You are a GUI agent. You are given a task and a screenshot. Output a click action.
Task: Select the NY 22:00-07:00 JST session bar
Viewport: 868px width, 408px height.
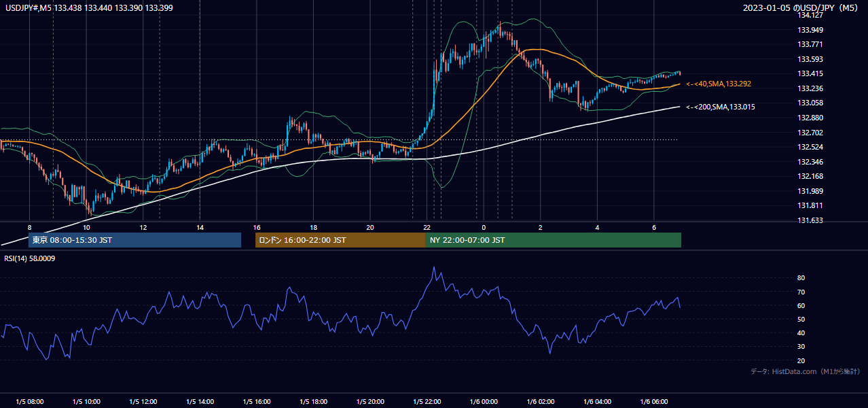pos(554,240)
